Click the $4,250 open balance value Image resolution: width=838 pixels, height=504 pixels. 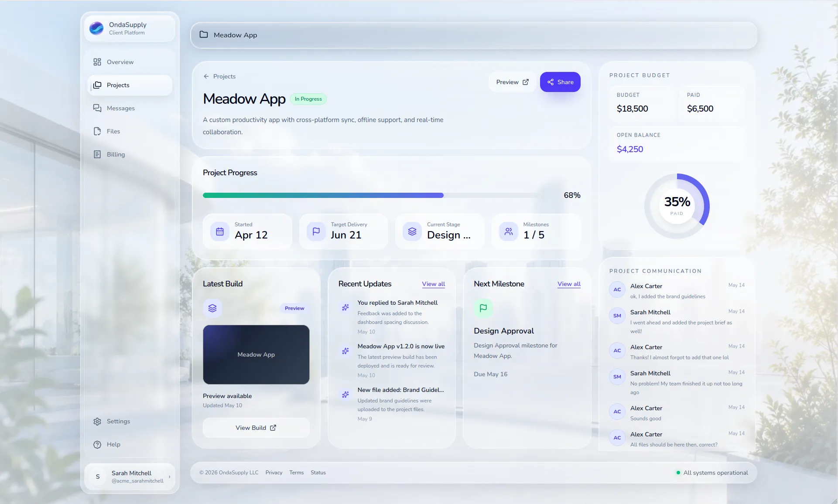(630, 149)
